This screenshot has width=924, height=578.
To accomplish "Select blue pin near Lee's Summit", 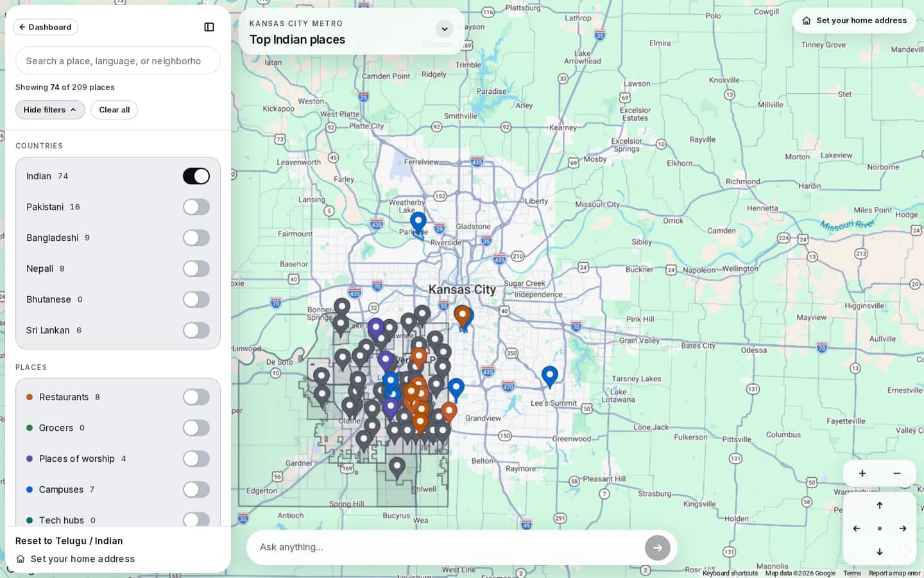I will point(550,376).
